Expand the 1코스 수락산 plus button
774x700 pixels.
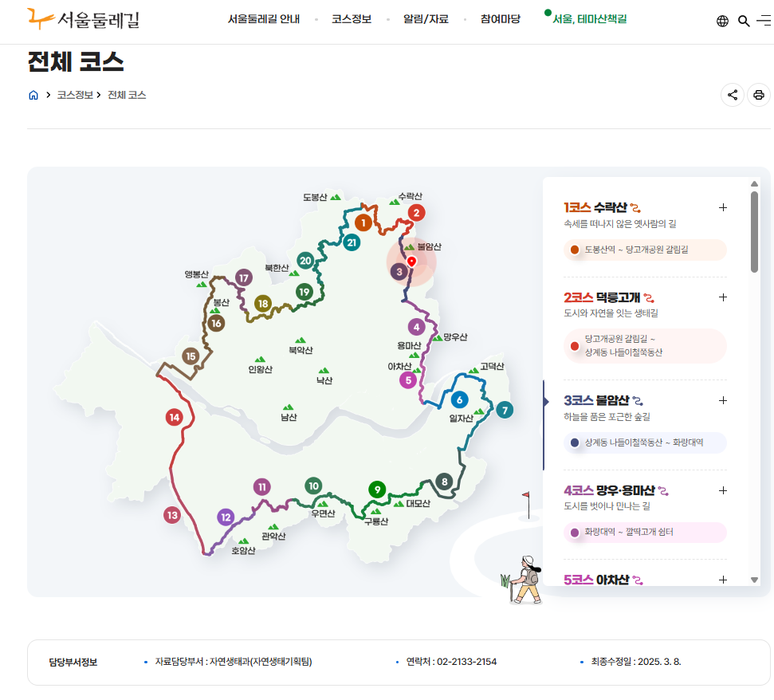(x=723, y=207)
